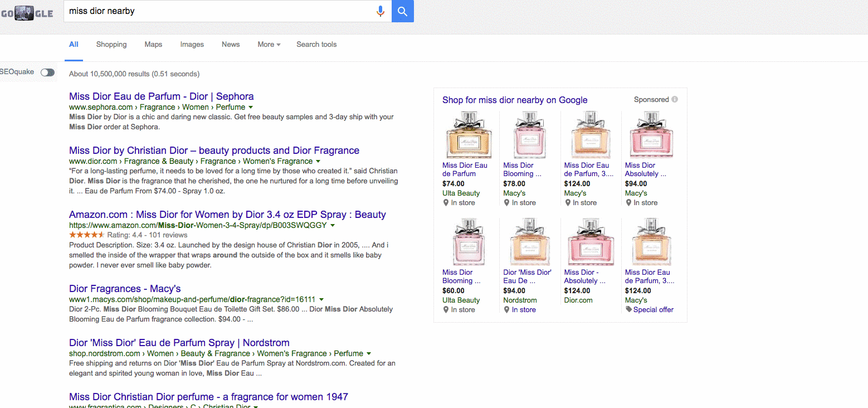Click the Nordstrom 'Miss Dior' perfume image
Viewport: 868px width, 408px height.
pos(529,242)
